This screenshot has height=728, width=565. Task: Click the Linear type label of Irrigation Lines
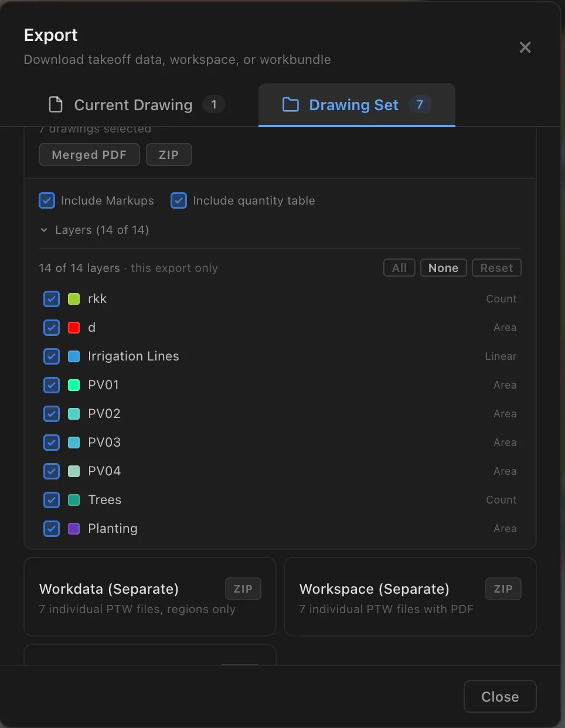501,356
